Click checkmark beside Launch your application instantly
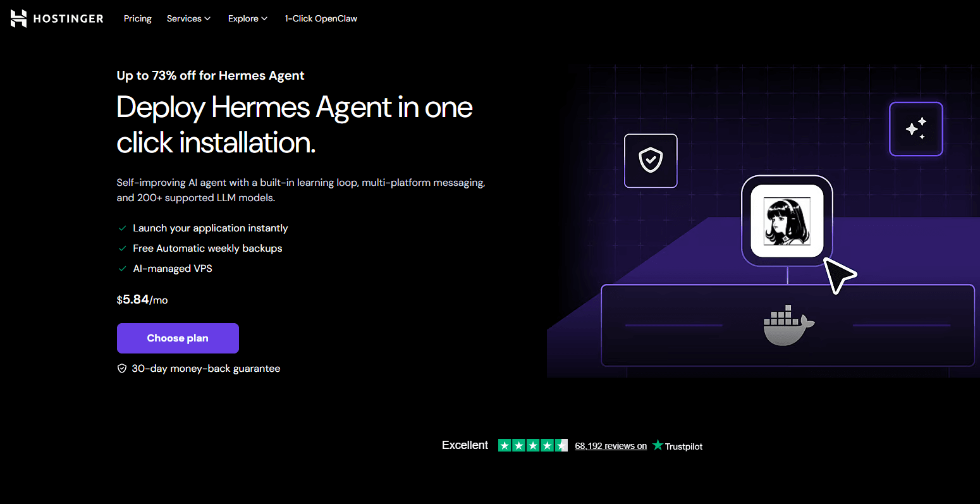The image size is (980, 504). (123, 228)
